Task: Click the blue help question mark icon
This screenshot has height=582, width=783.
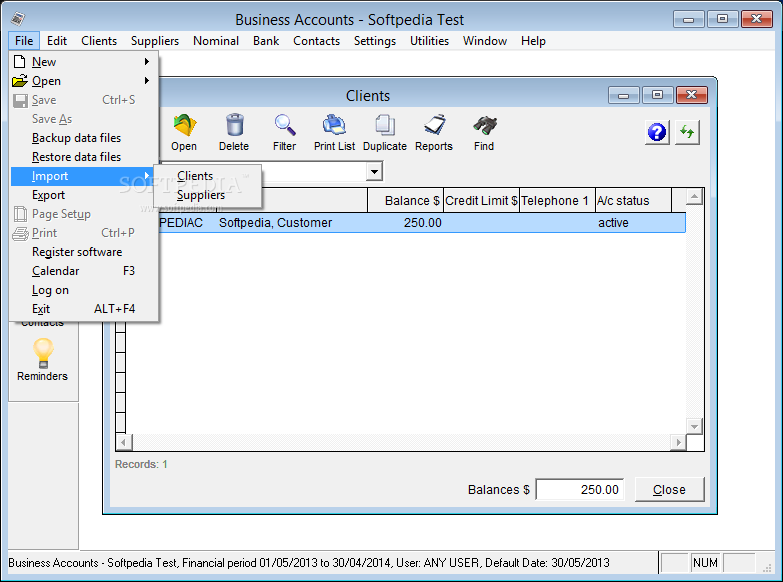Action: click(657, 132)
